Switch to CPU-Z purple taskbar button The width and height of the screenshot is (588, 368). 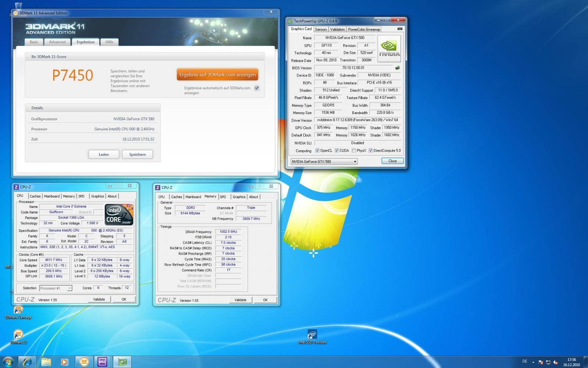[x=103, y=362]
